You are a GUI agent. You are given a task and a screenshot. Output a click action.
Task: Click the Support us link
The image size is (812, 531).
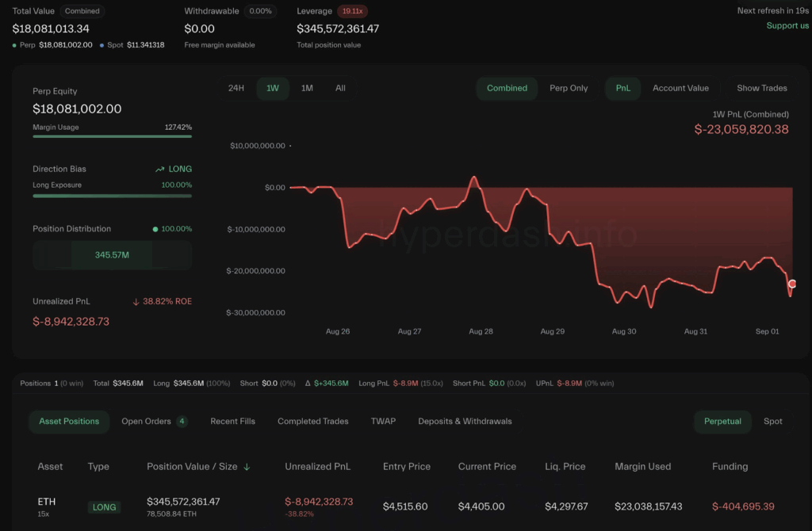tap(787, 26)
